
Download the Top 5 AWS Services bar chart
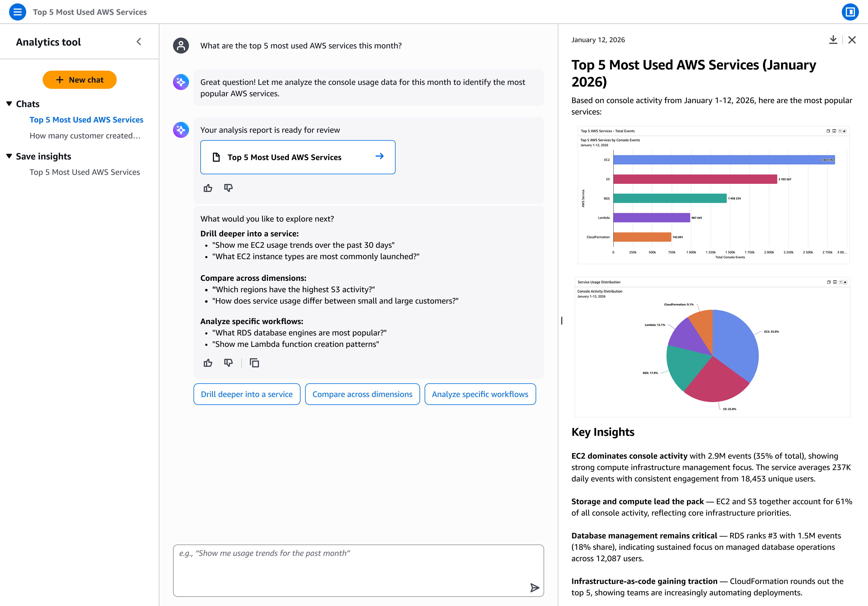[x=834, y=131]
